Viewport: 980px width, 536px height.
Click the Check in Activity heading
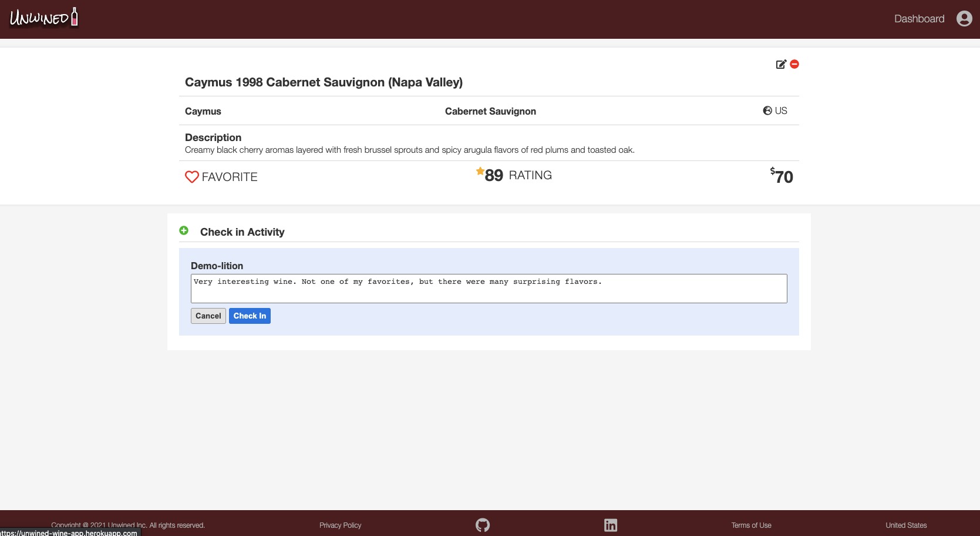pos(243,232)
